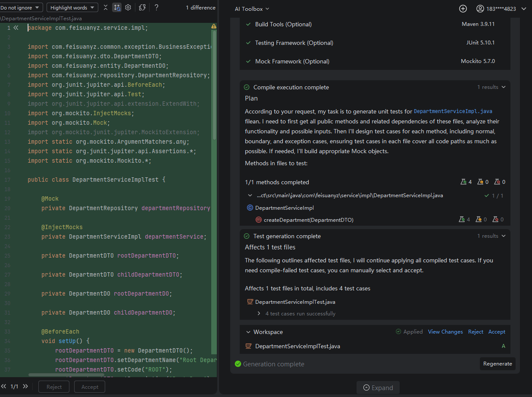Open the AI Toolbox dropdown menu
Image resolution: width=532 pixels, height=397 pixels.
point(252,9)
